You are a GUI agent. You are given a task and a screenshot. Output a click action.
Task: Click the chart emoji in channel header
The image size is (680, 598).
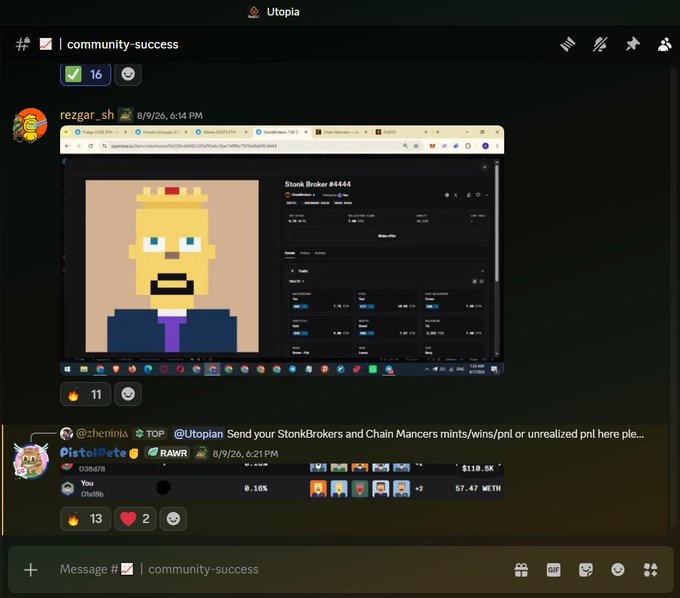point(46,44)
